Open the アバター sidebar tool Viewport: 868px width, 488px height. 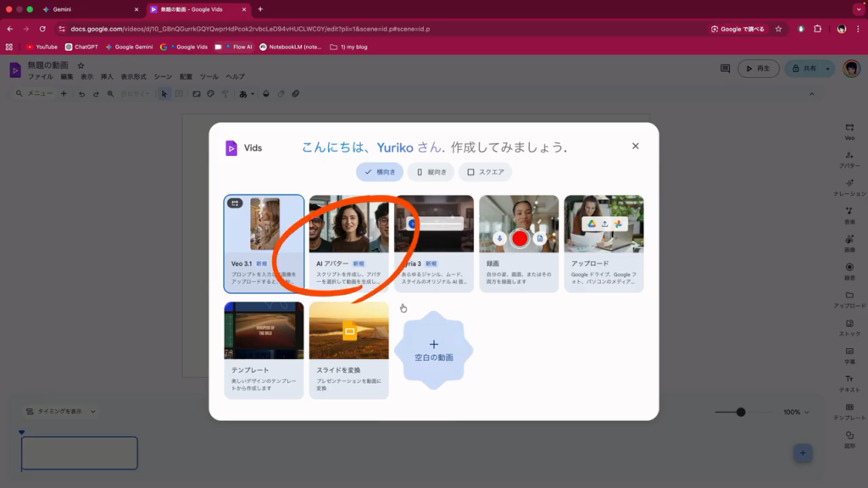click(849, 158)
